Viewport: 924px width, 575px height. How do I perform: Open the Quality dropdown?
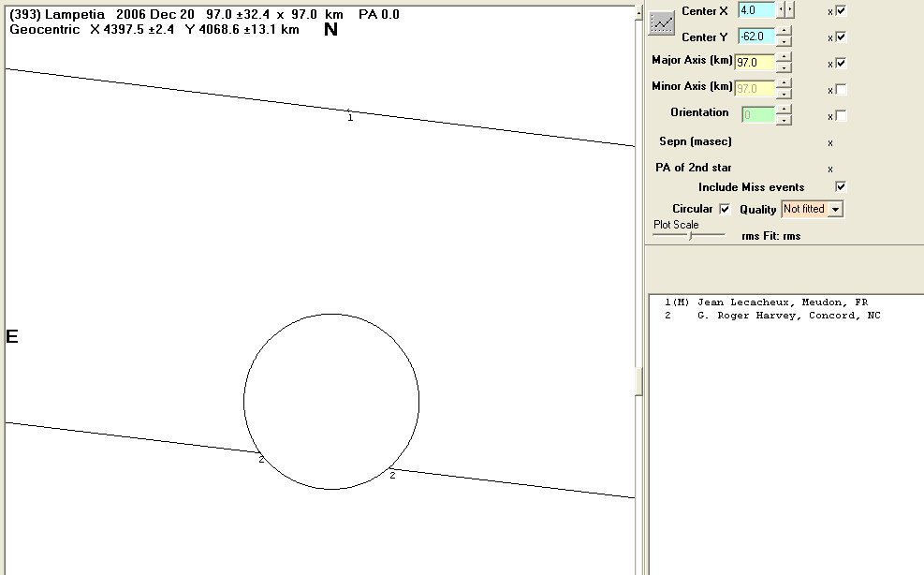click(835, 209)
